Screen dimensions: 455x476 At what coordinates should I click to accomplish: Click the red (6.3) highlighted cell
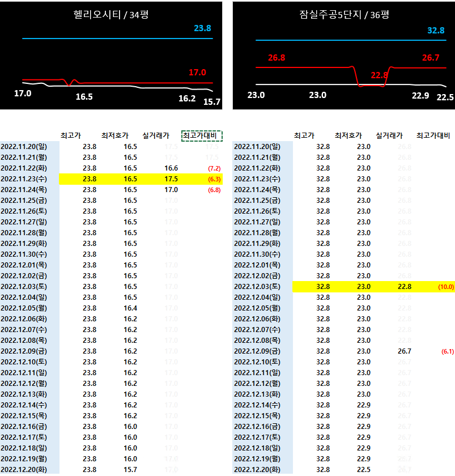pos(214,179)
